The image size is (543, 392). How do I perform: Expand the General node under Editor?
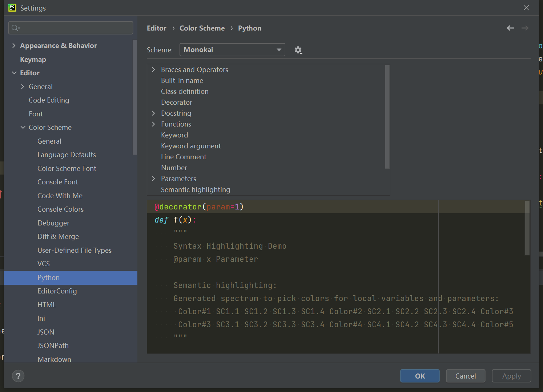[x=23, y=87]
